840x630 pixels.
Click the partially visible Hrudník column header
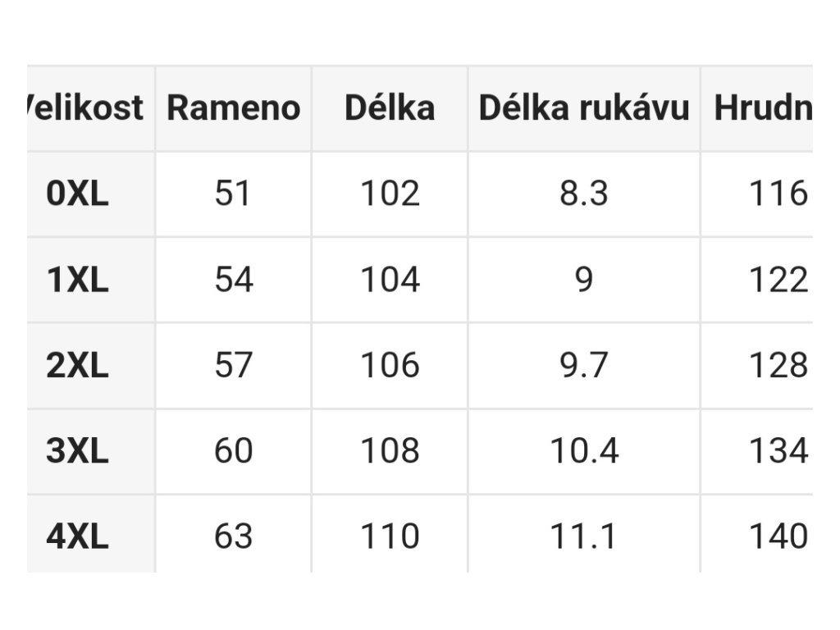(x=764, y=107)
